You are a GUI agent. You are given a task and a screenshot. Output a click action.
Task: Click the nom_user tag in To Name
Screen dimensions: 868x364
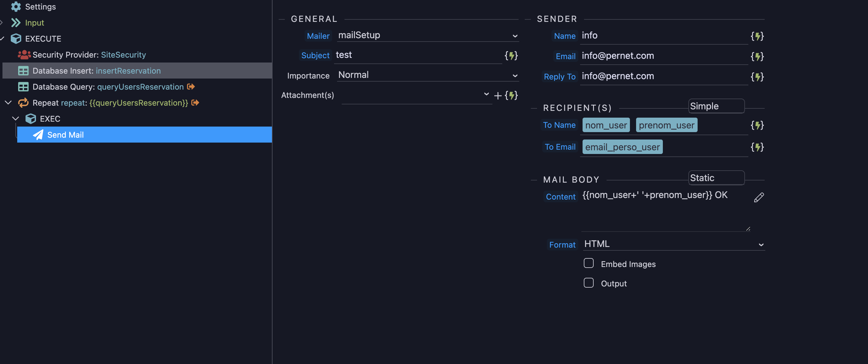(x=606, y=125)
